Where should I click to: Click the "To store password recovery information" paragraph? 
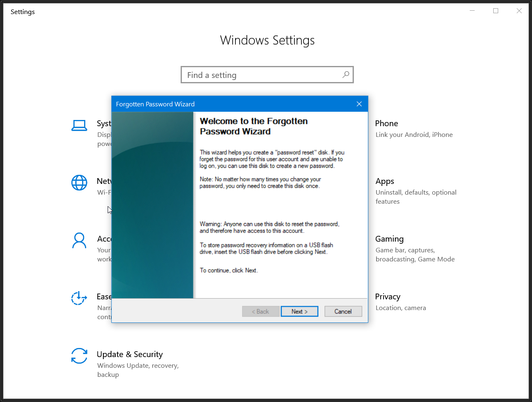click(266, 248)
